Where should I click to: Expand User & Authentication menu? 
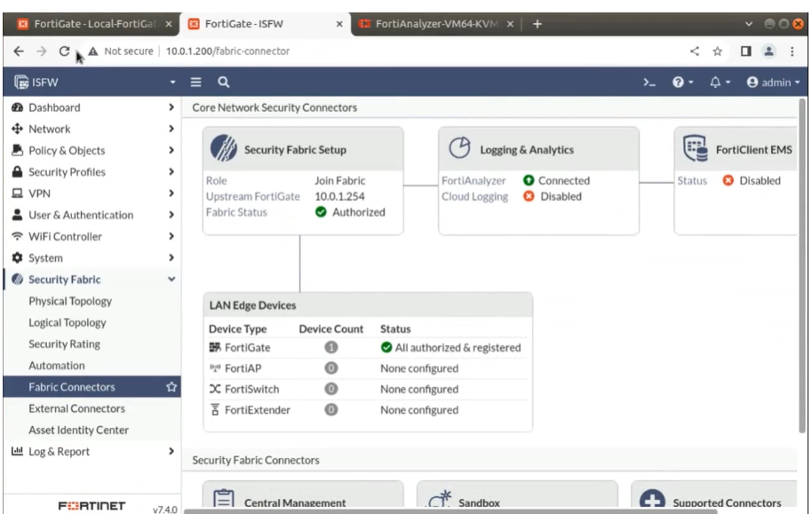click(x=92, y=215)
